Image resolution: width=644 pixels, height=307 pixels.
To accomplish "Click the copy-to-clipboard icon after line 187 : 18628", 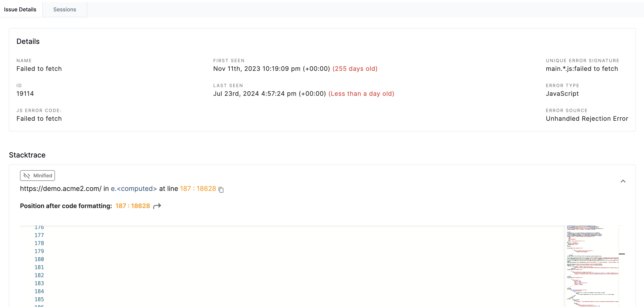I will coord(221,190).
